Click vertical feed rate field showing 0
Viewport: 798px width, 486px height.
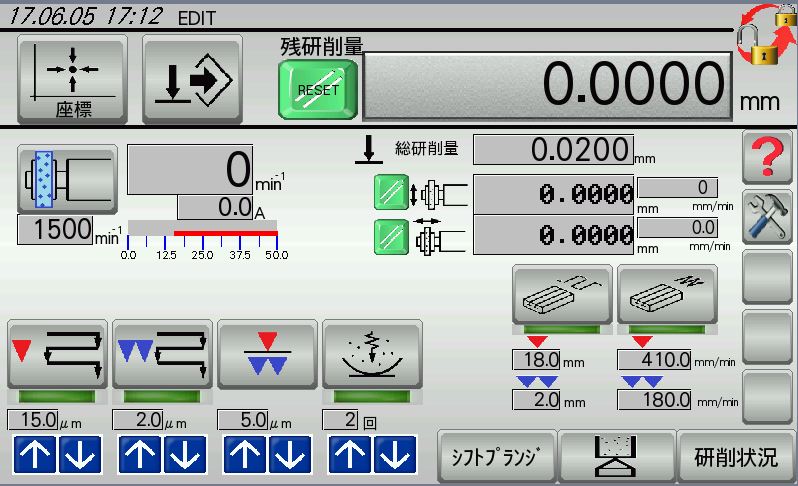pos(677,188)
